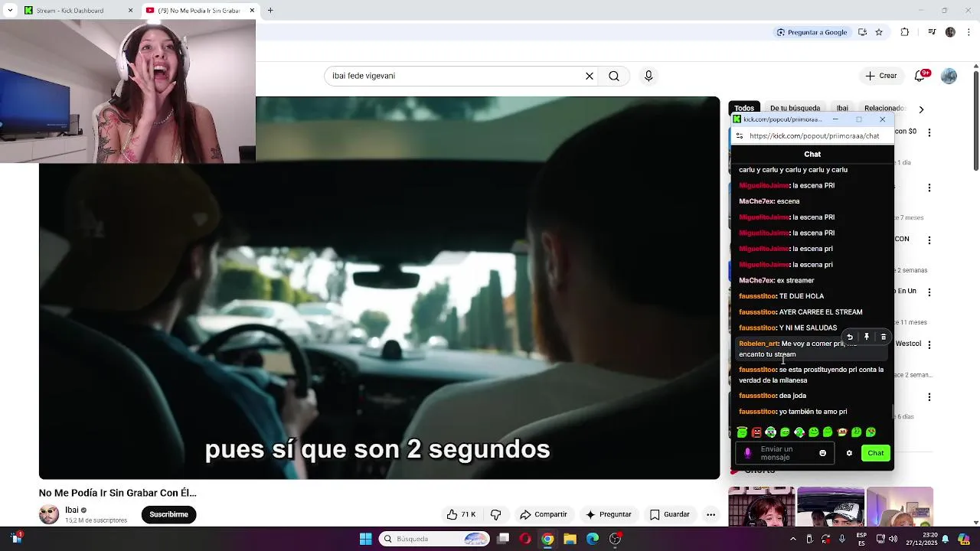
Task: Open options menu for the first related video
Action: (929, 132)
